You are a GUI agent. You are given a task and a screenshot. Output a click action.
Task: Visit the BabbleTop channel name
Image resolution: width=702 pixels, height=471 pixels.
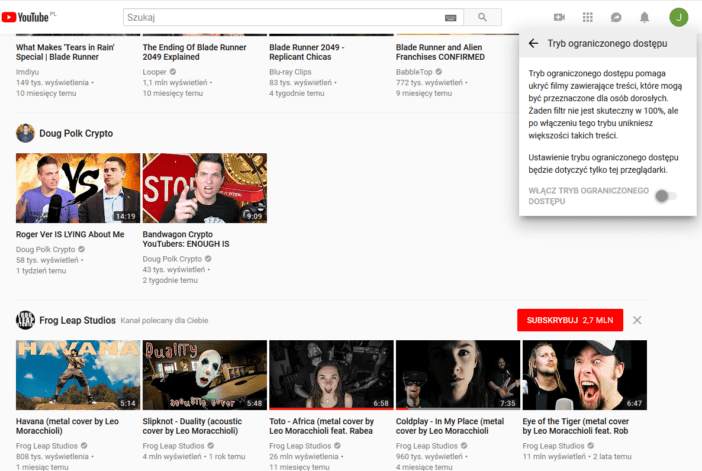click(414, 72)
